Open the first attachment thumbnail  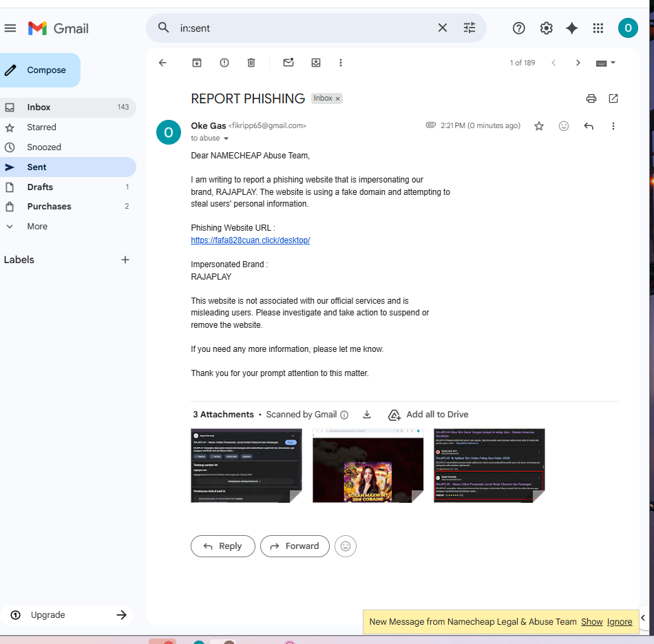pyautogui.click(x=246, y=466)
